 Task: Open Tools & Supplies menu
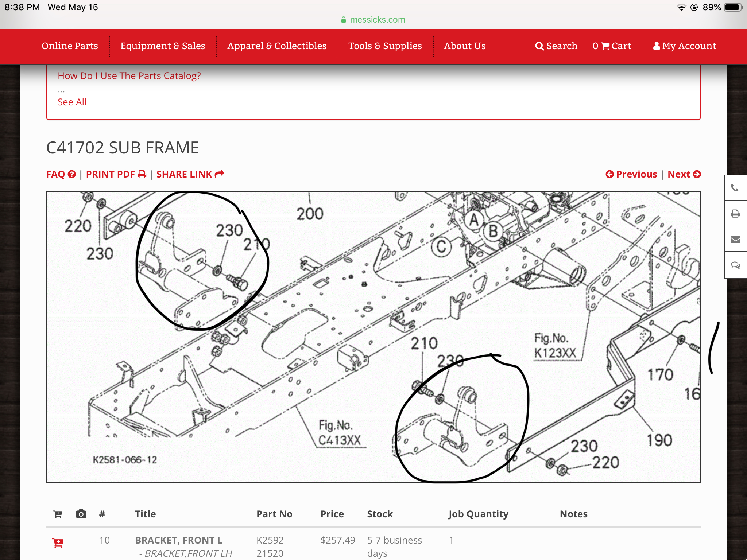[385, 46]
